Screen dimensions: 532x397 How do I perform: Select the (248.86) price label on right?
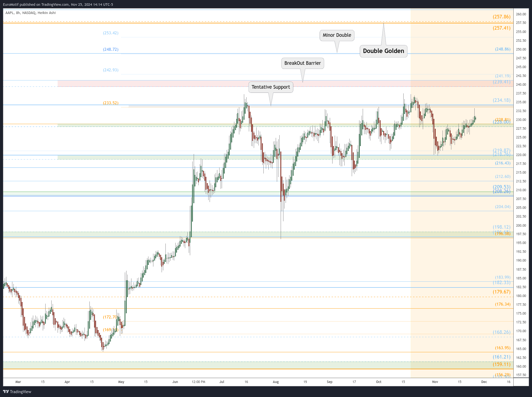click(x=503, y=49)
